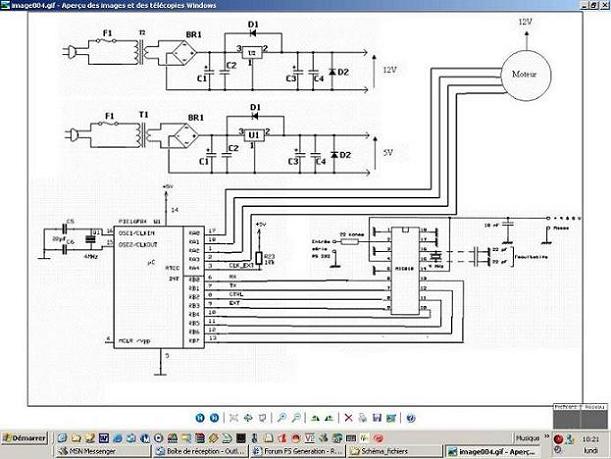Rotate the image counterclockwise
This screenshot has width=611, height=459.
(329, 418)
